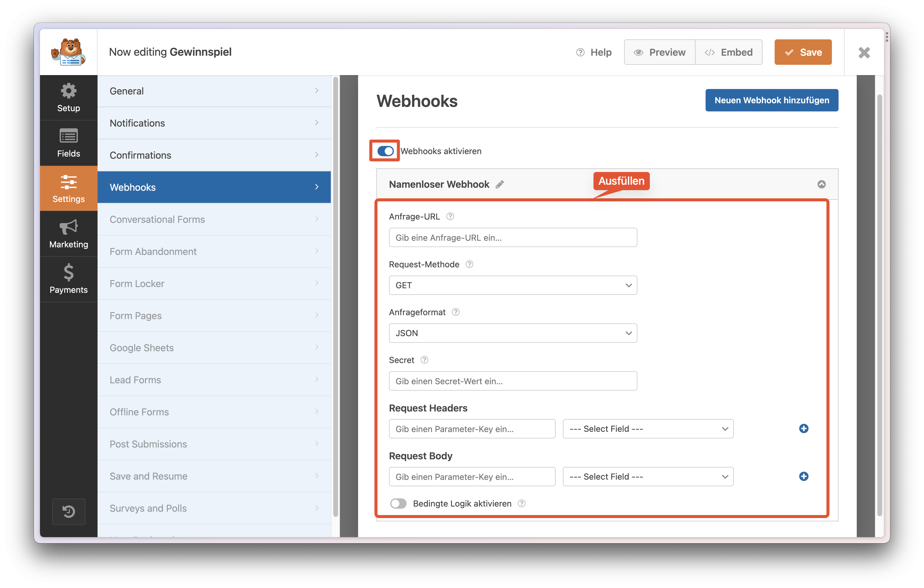This screenshot has width=924, height=588.
Task: Add another Request Body row
Action: pyautogui.click(x=803, y=476)
